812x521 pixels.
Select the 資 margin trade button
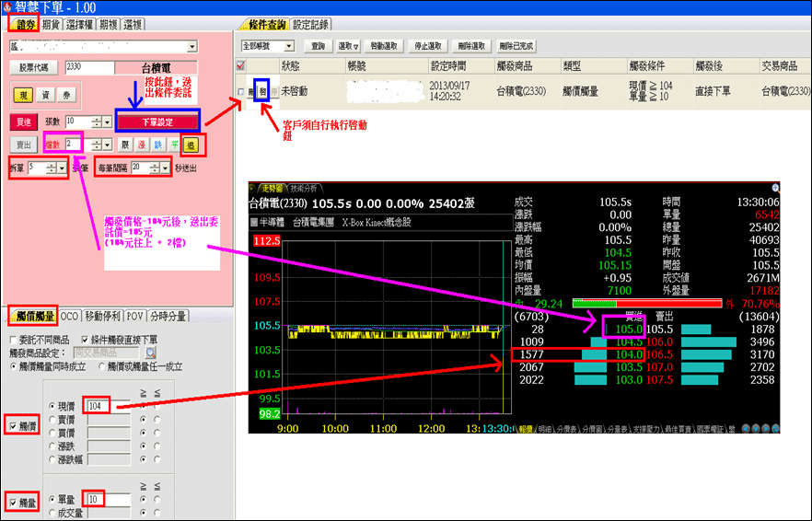coord(46,95)
